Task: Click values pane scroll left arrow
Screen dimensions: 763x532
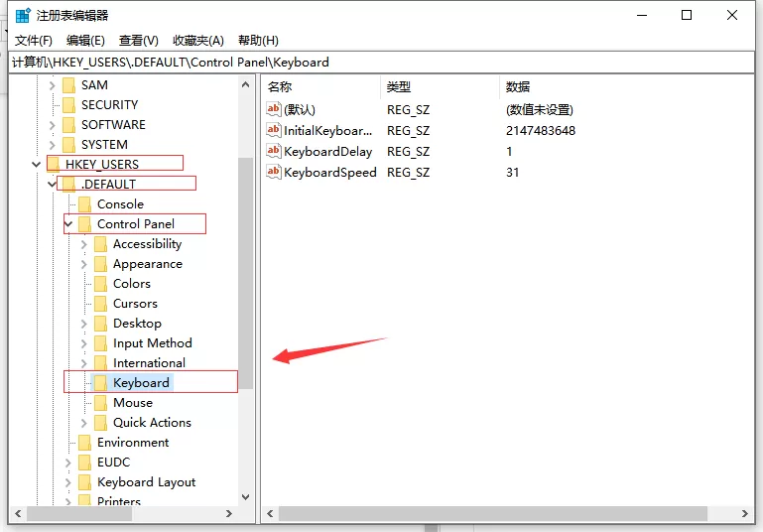Action: tap(270, 513)
